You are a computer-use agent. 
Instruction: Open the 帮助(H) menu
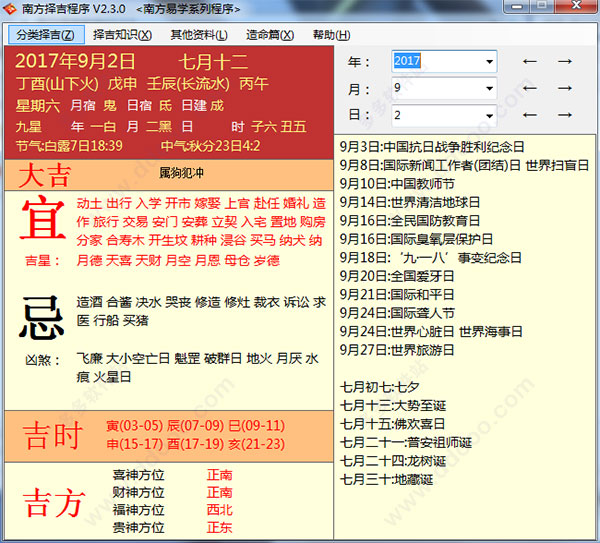click(331, 35)
